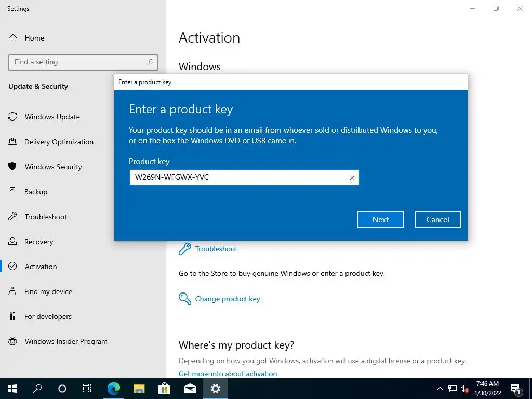Click into the Product key field

click(x=244, y=178)
